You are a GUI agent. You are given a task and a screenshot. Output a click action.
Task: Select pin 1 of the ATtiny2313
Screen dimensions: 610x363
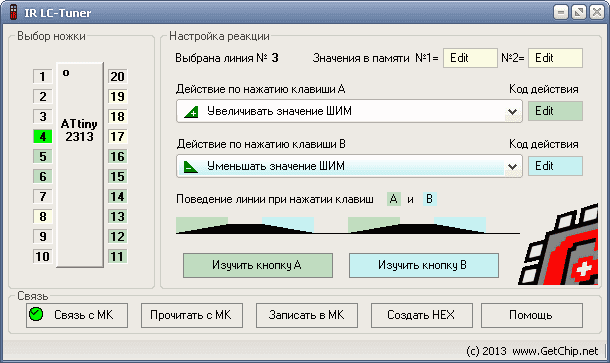[42, 77]
